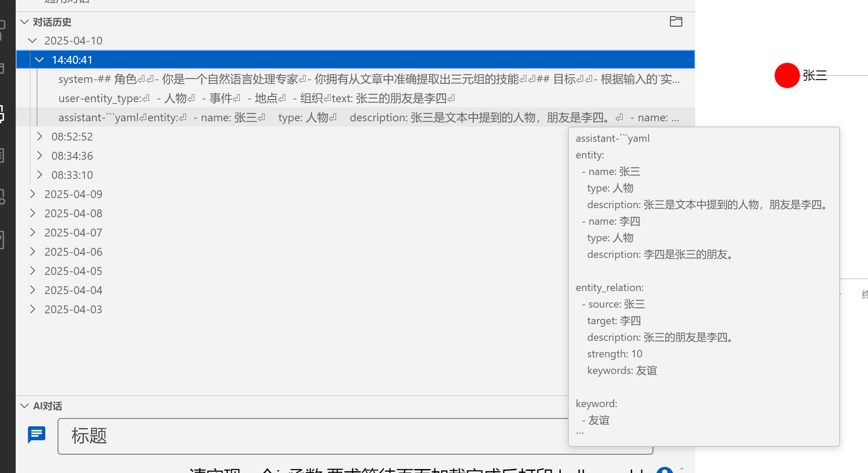This screenshot has height=473, width=868.
Task: Click the blue chat message icon
Action: (37, 435)
